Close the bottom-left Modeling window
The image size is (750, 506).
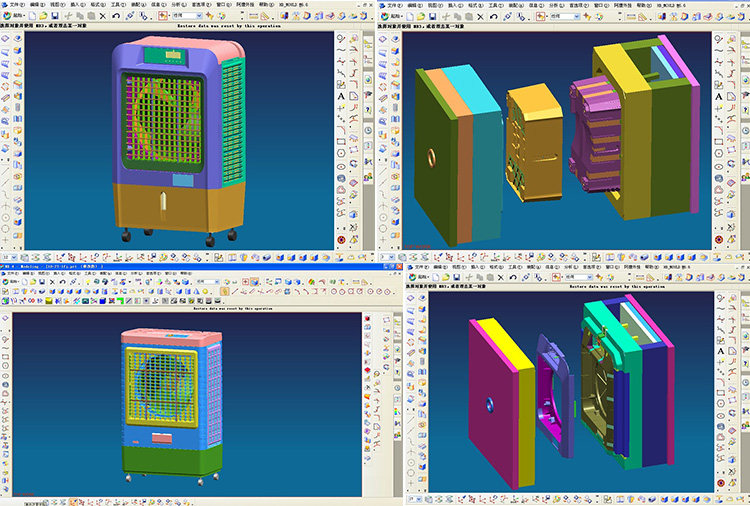[398, 266]
